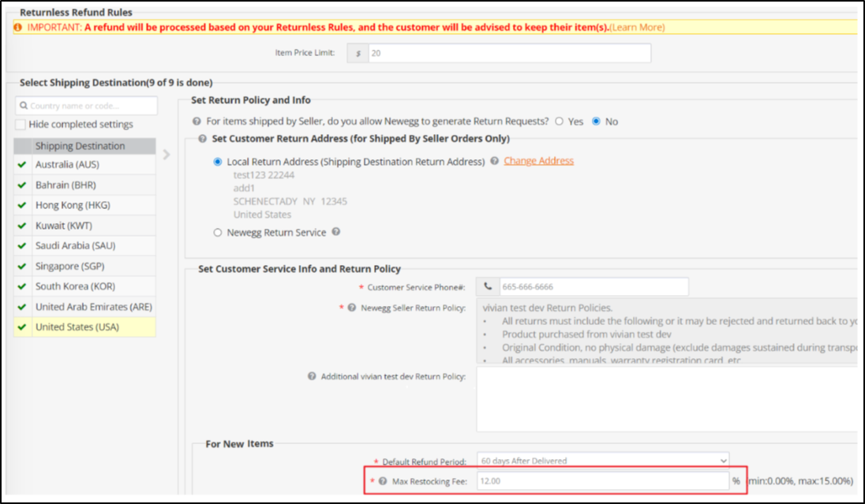Click the arrow beside Shipping Destination list

click(x=166, y=155)
